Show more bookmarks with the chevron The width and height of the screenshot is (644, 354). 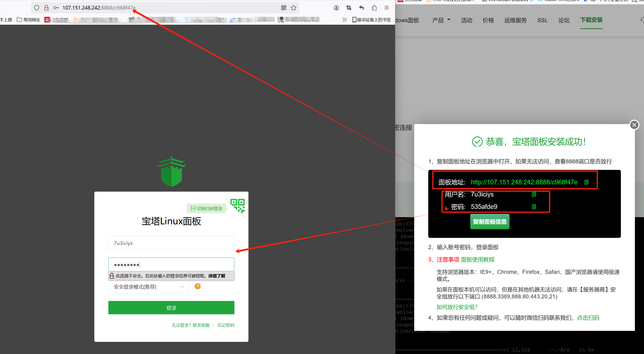(344, 20)
